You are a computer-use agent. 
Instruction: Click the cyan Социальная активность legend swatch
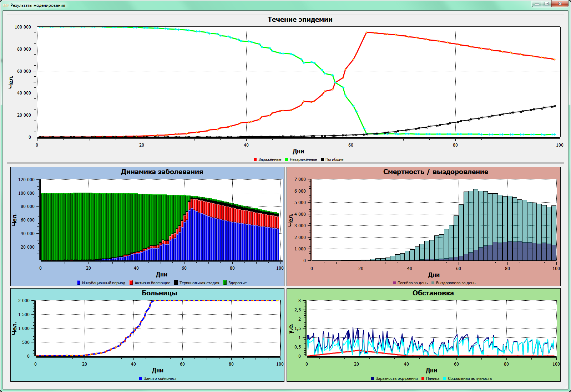click(445, 378)
